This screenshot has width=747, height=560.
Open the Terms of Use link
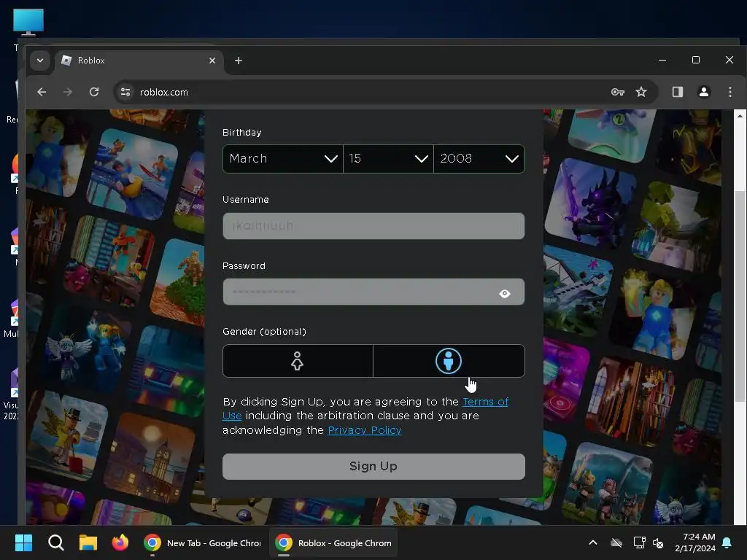485,402
